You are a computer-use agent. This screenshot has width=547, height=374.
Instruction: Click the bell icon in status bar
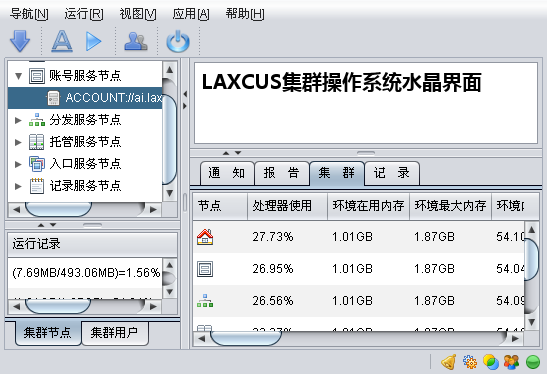click(x=449, y=362)
